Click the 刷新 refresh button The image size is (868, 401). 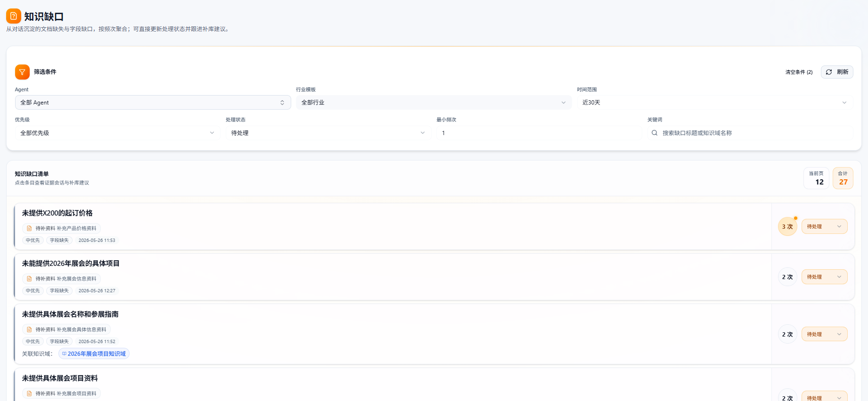tap(837, 72)
